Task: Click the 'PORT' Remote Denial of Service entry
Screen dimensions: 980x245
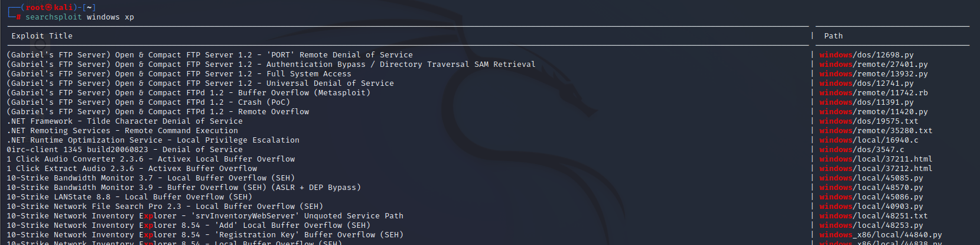Action: [x=210, y=55]
